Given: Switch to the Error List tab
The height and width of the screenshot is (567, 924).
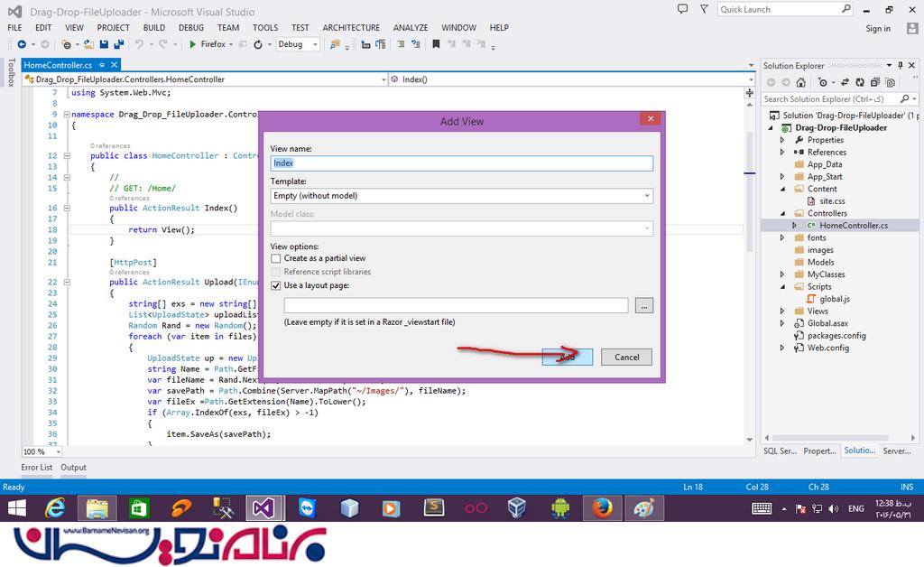Looking at the screenshot, I should coord(37,468).
